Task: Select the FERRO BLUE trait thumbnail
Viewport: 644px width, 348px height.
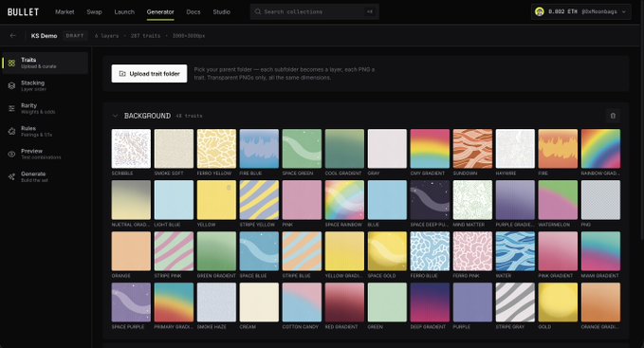Action: point(430,251)
